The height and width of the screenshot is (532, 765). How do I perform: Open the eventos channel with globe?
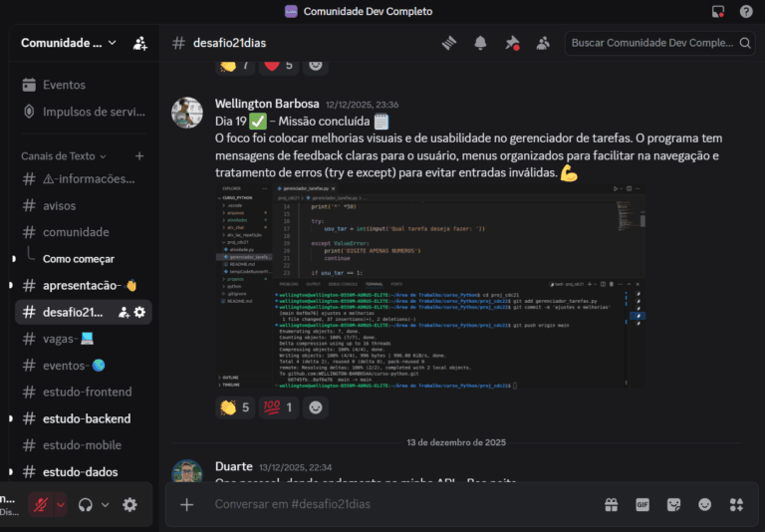pos(83,366)
